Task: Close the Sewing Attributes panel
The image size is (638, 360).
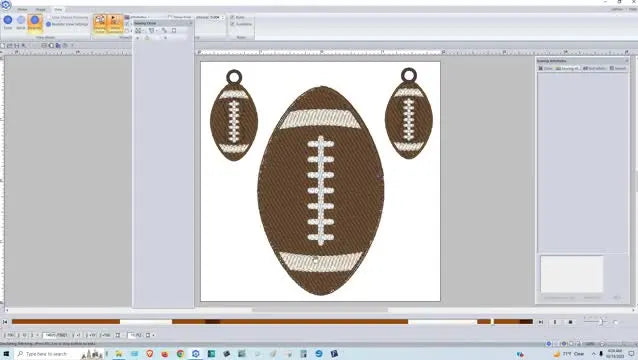Action: click(627, 61)
